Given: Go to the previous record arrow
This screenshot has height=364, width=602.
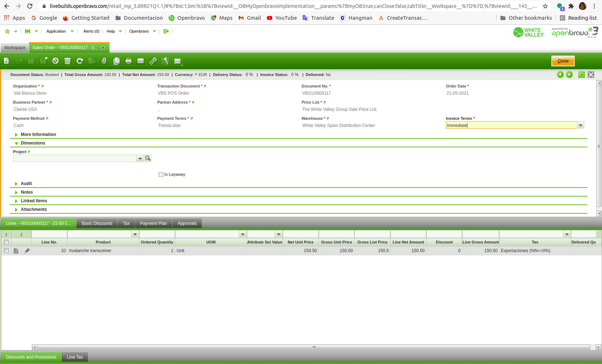Looking at the screenshot, I should (560, 75).
